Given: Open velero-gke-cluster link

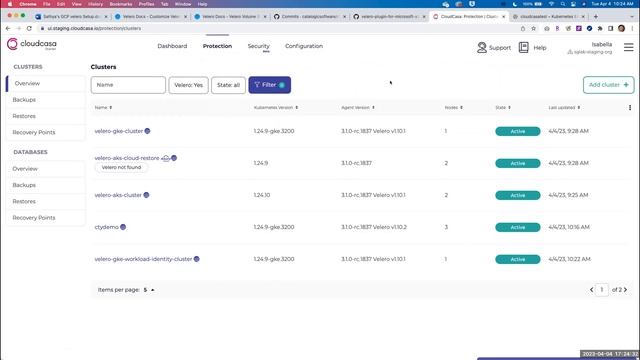Looking at the screenshot, I should [x=119, y=131].
